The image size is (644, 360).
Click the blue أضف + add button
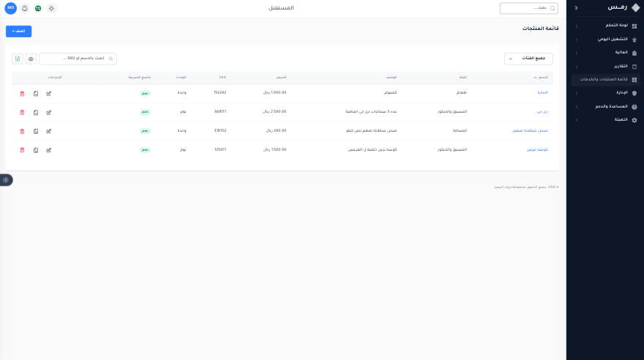point(18,31)
